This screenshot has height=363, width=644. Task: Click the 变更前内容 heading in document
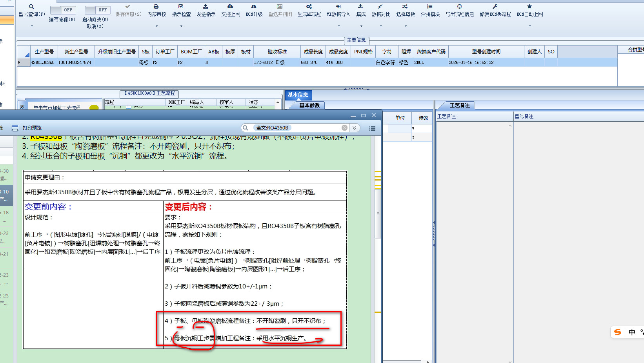48,207
